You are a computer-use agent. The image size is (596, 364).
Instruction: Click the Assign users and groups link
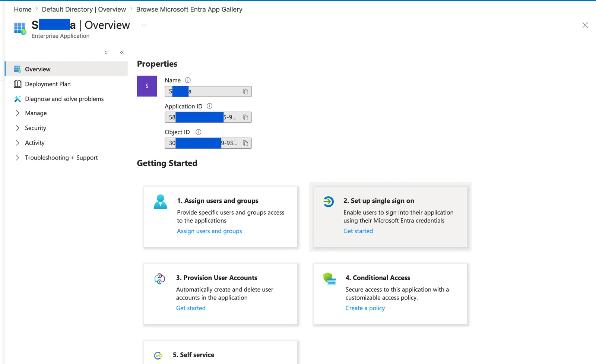(209, 231)
